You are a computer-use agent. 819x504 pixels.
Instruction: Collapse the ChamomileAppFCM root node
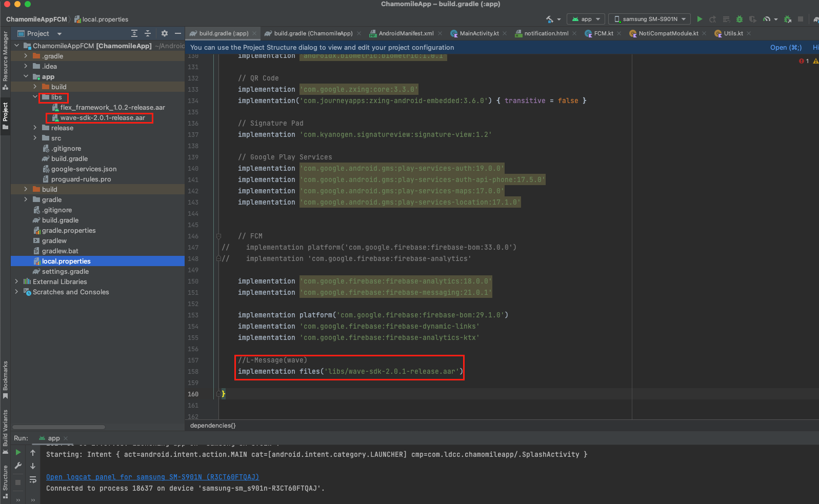point(17,46)
